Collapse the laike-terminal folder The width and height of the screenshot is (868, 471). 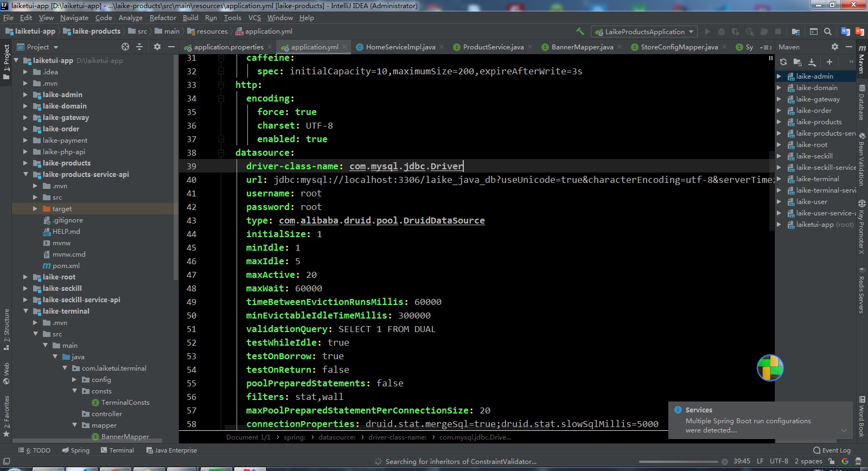point(25,311)
